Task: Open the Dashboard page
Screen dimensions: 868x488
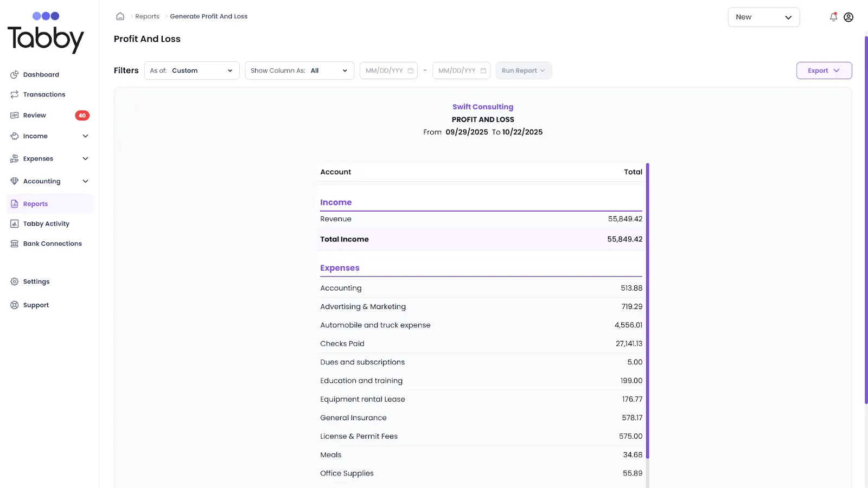Action: click(41, 75)
